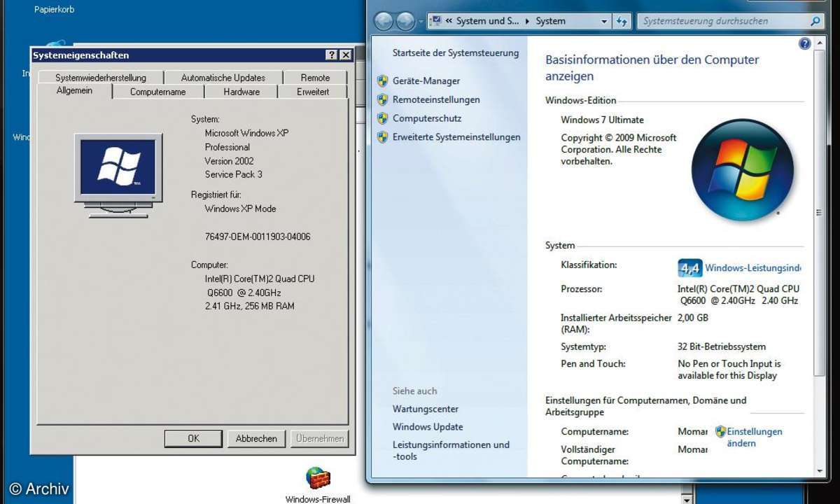
Task: Open Computerschutz link
Action: (x=427, y=119)
